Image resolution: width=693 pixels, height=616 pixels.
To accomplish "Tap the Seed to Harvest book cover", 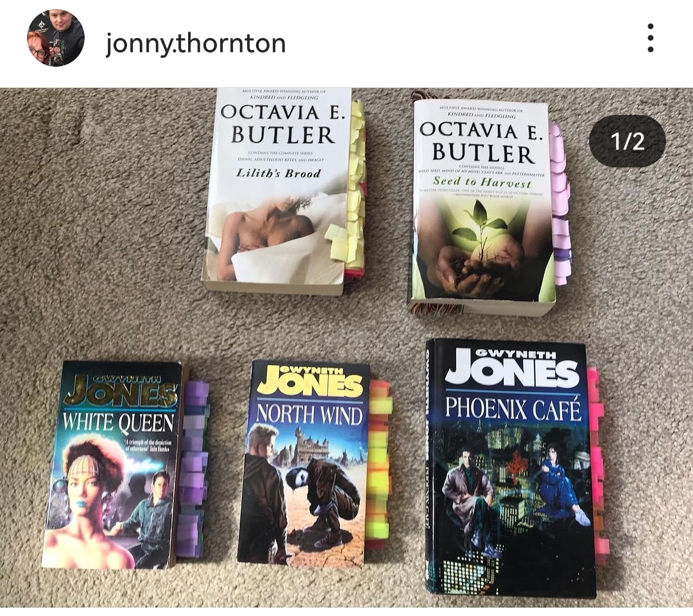I will (x=482, y=207).
